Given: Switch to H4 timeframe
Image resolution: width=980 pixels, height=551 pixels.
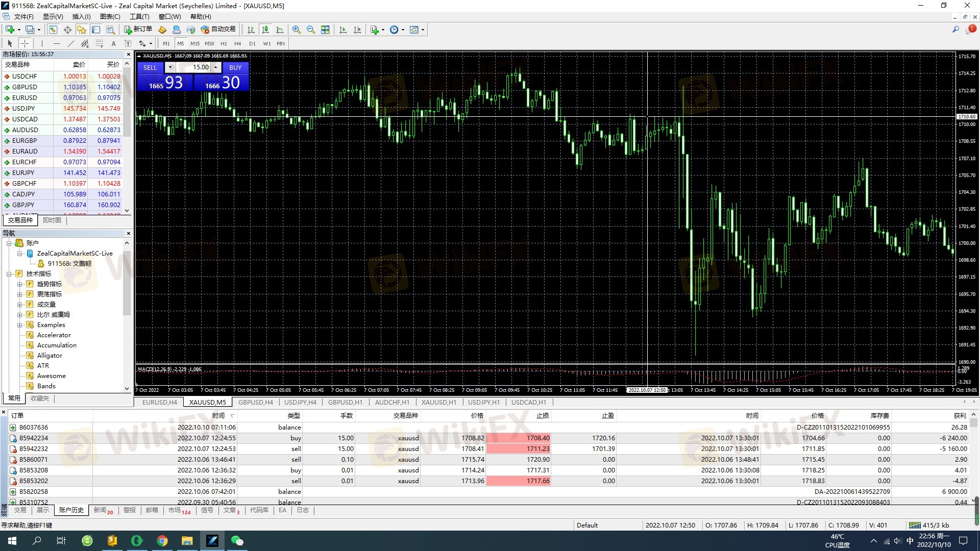Looking at the screenshot, I should point(238,43).
